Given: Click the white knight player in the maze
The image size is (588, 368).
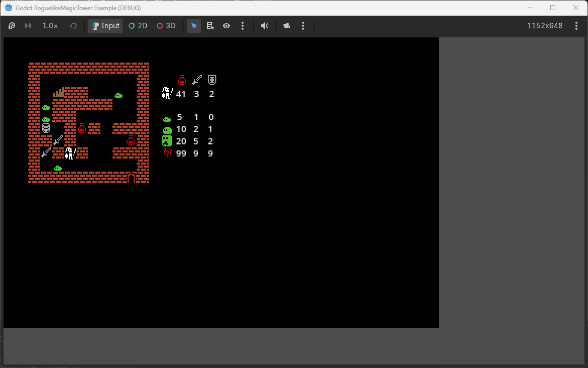Looking at the screenshot, I should tap(70, 153).
